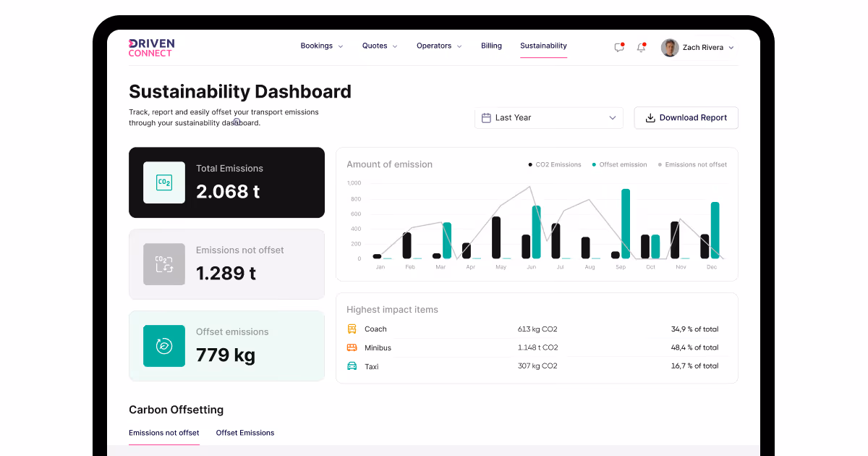Viewport: 868px width, 456px height.
Task: Click the calendar icon in the date filter
Action: pyautogui.click(x=485, y=117)
